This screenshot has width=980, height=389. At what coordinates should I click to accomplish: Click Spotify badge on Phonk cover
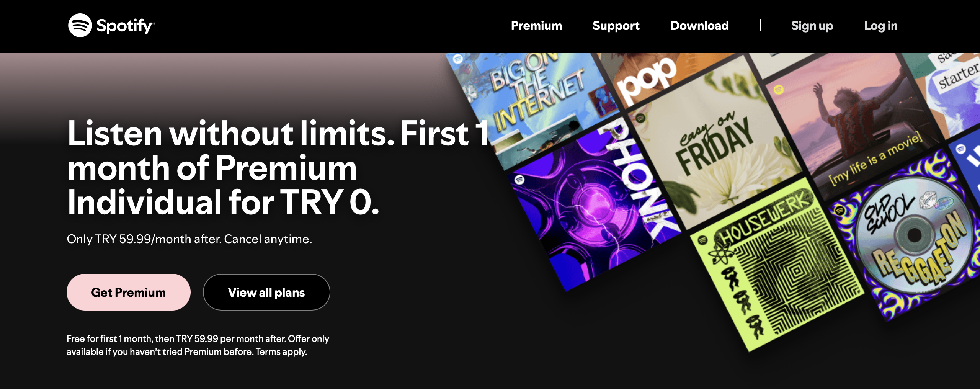tap(519, 180)
